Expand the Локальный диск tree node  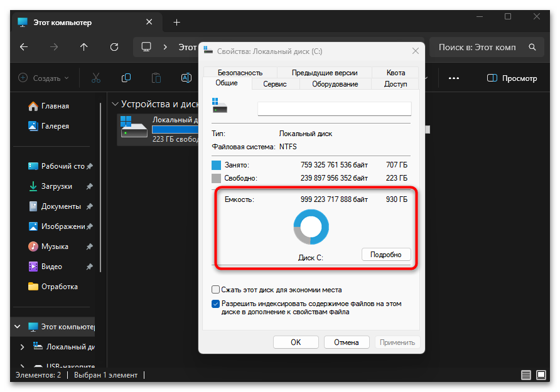22,347
